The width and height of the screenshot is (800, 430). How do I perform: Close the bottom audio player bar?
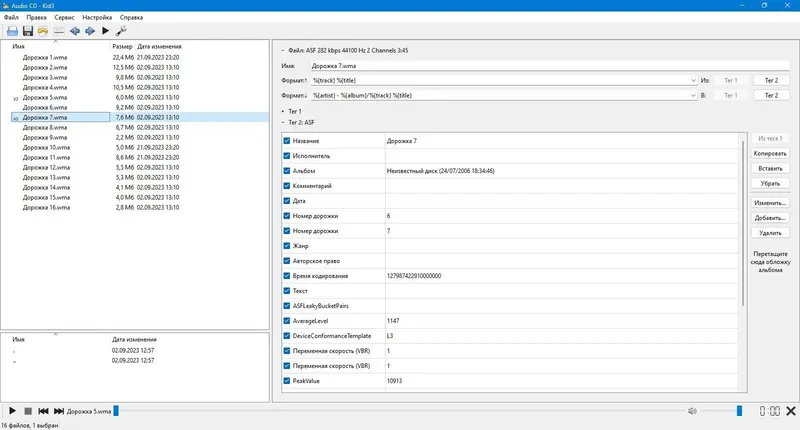click(x=791, y=411)
